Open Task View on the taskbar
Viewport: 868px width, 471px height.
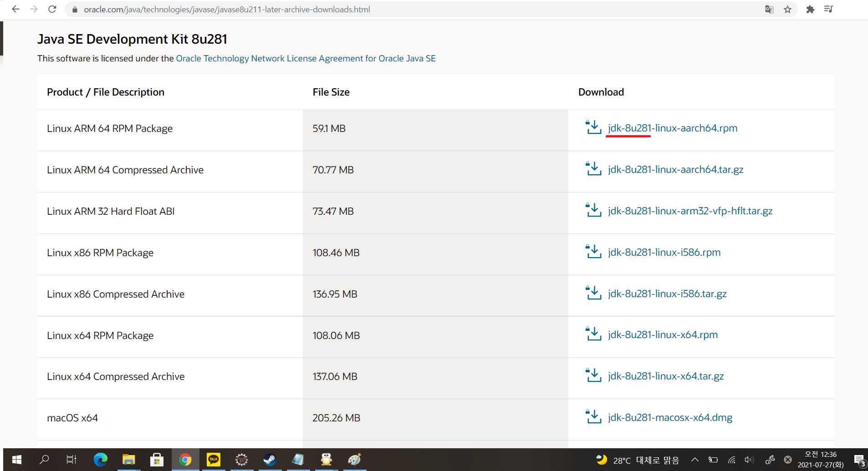(71, 460)
